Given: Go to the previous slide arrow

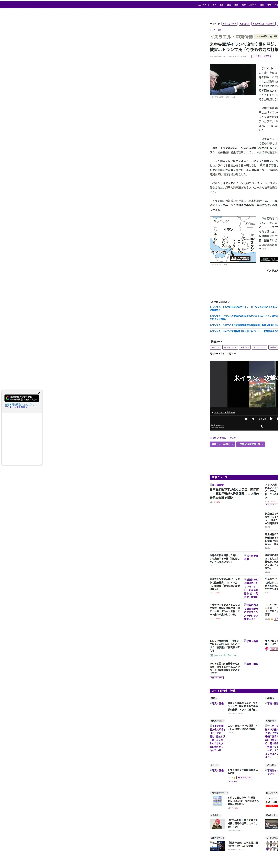Looking at the screenshot, I should pos(253,419).
